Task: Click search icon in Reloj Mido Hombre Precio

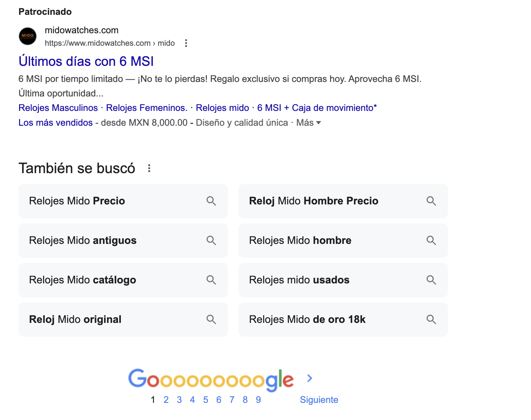Action: (x=431, y=201)
